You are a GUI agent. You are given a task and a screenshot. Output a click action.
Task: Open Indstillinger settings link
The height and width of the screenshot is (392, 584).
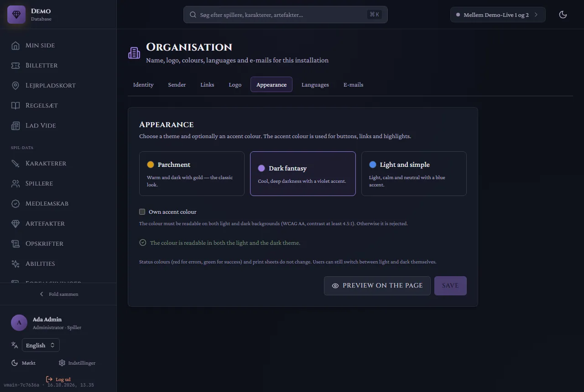pyautogui.click(x=77, y=363)
